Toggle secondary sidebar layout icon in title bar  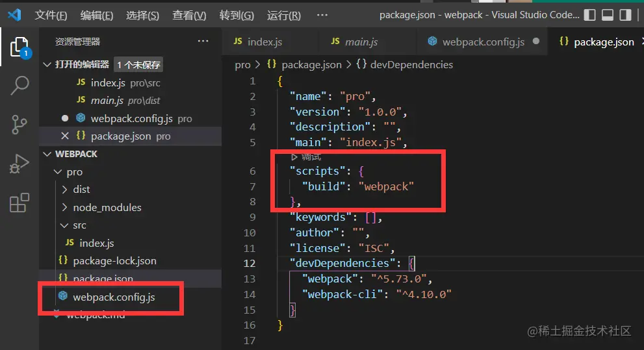pyautogui.click(x=625, y=15)
